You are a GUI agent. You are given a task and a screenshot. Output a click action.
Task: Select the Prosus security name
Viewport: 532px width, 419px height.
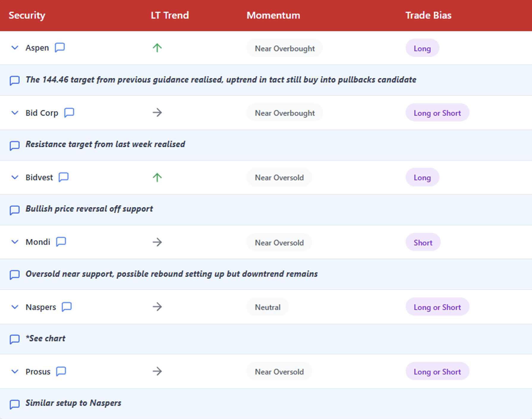(38, 372)
